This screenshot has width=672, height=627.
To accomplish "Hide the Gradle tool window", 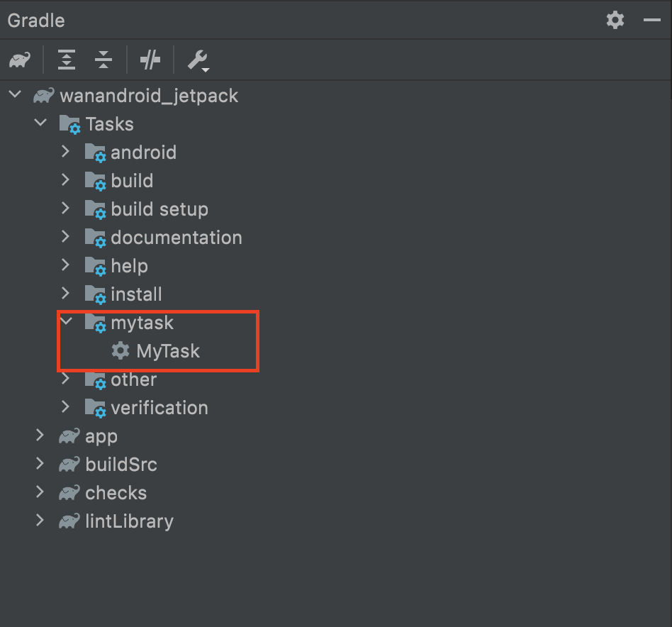I will 651,20.
